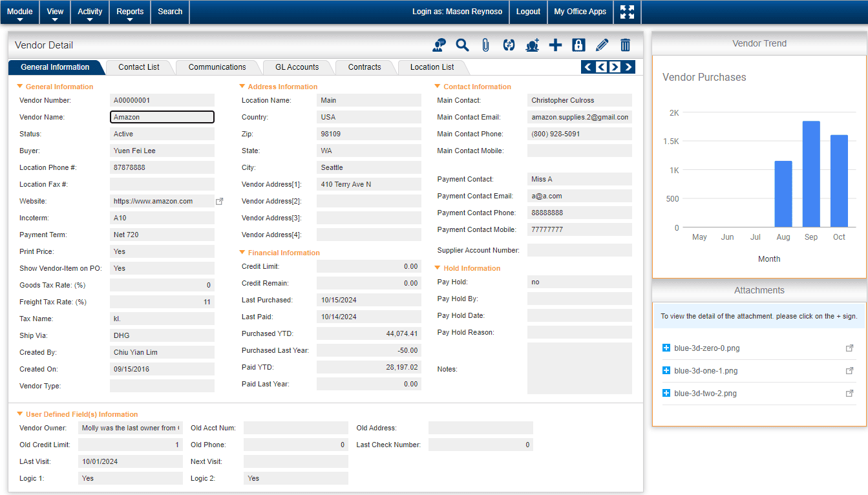
Task: Collapse User Defined Field(s) Information section
Action: pyautogui.click(x=20, y=414)
